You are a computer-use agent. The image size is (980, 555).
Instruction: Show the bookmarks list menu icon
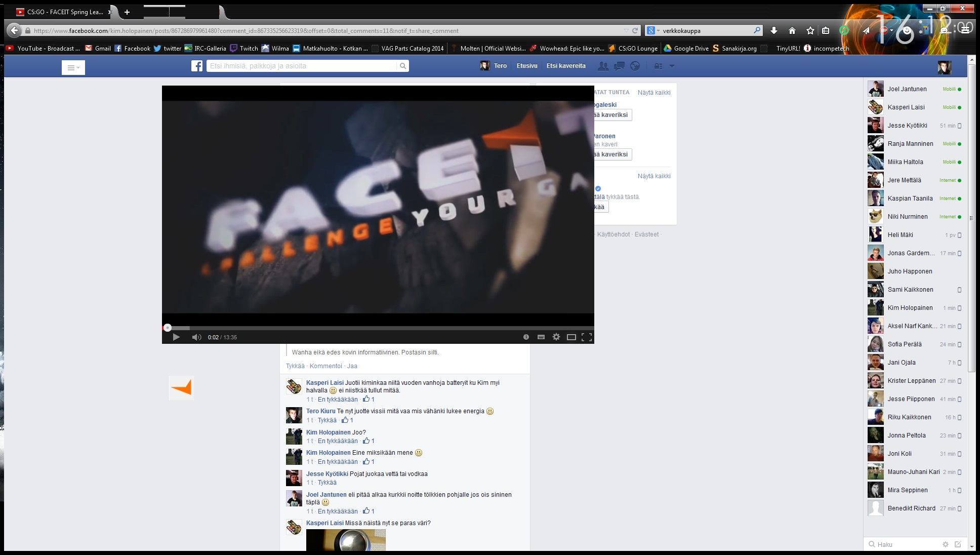tap(826, 30)
